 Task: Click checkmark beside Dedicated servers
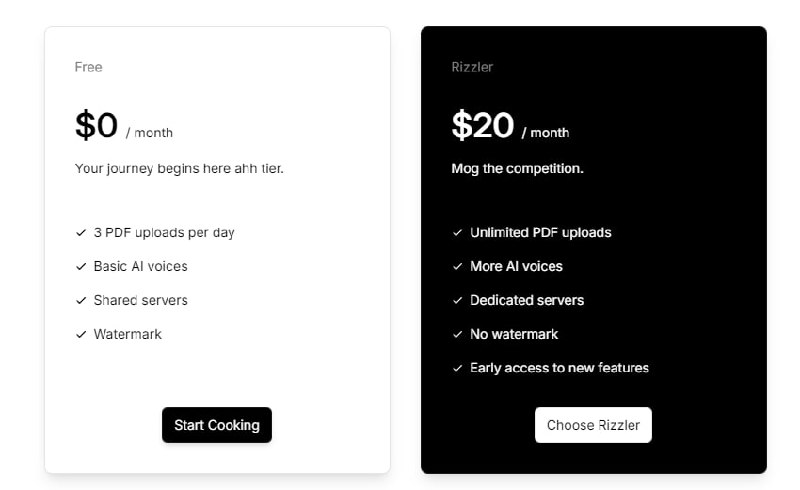coord(458,301)
